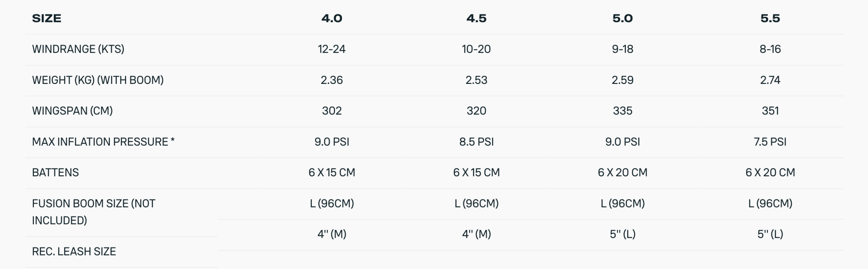868x269 pixels.
Task: Select the 4.0 size column header
Action: point(332,18)
